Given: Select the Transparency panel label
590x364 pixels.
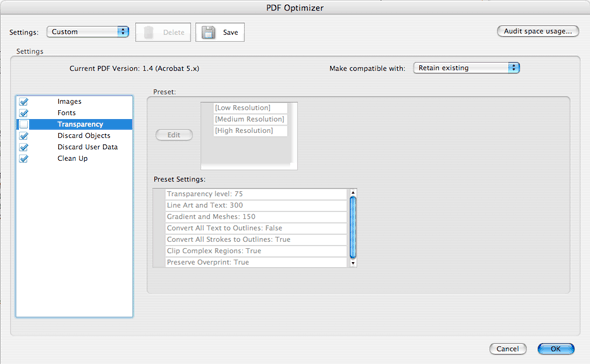Looking at the screenshot, I should click(80, 124).
